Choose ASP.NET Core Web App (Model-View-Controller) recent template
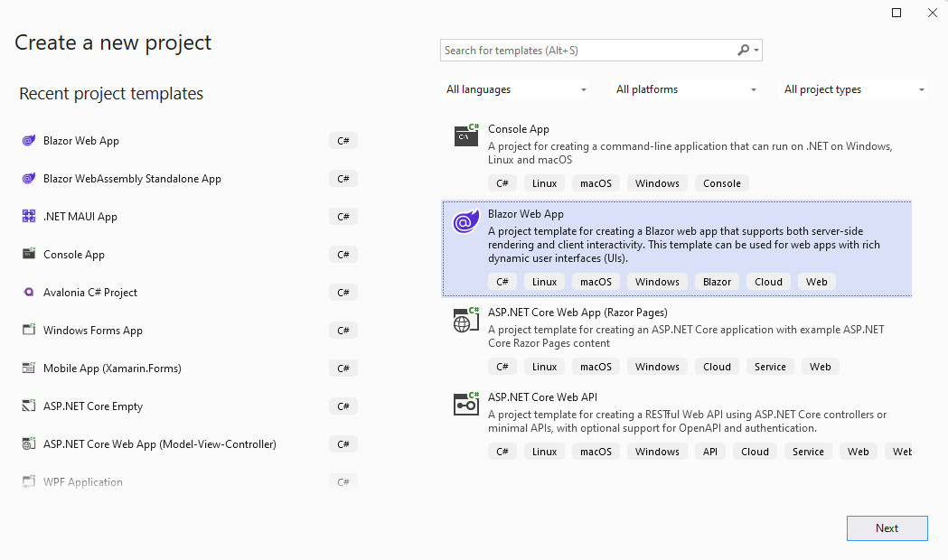948x560 pixels. point(159,444)
